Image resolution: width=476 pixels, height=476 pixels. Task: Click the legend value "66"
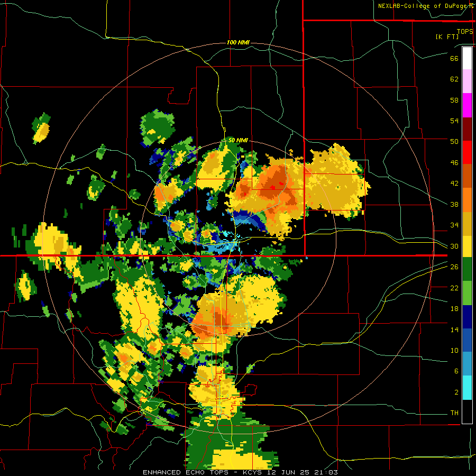454,58
